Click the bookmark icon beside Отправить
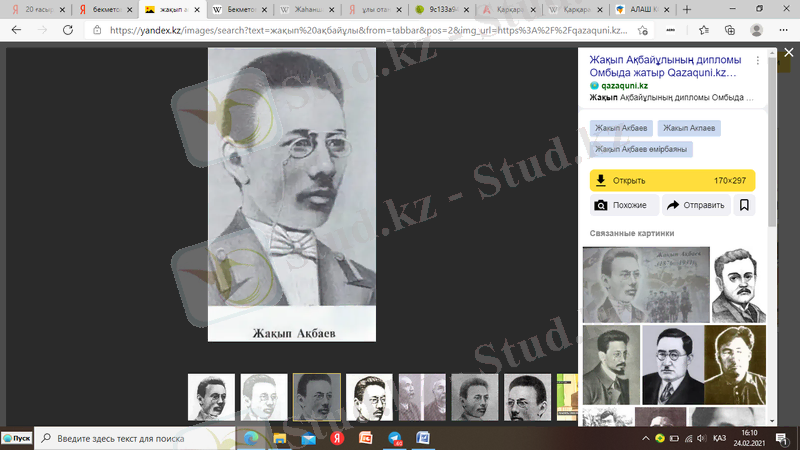 point(744,206)
